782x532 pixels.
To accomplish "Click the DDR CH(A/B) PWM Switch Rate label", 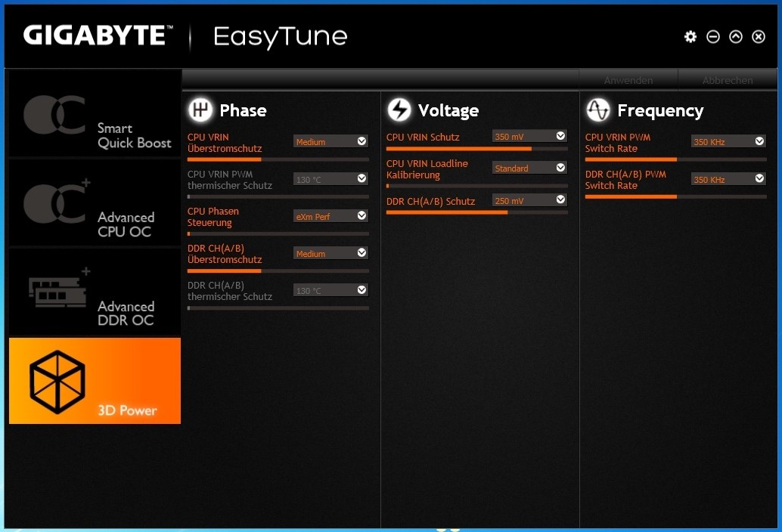I will coord(625,180).
